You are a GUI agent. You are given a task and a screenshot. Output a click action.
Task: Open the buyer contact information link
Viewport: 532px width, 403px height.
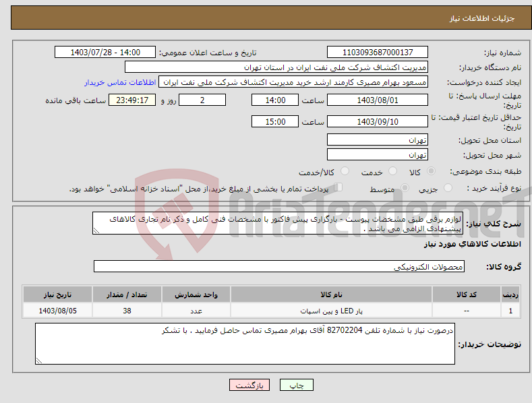(x=120, y=82)
